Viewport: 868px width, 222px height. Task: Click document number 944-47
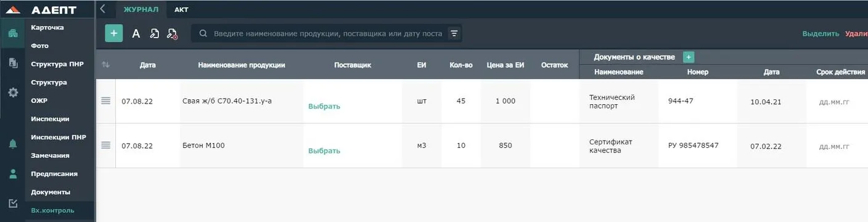point(681,101)
